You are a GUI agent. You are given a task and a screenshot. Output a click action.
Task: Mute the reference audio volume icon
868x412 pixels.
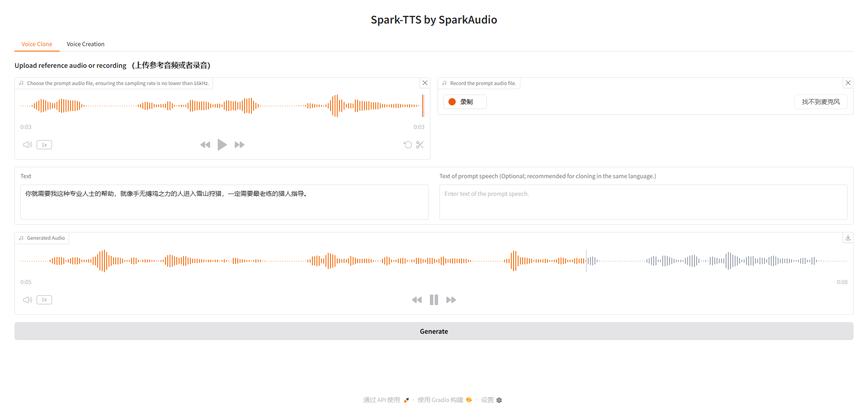tap(28, 145)
